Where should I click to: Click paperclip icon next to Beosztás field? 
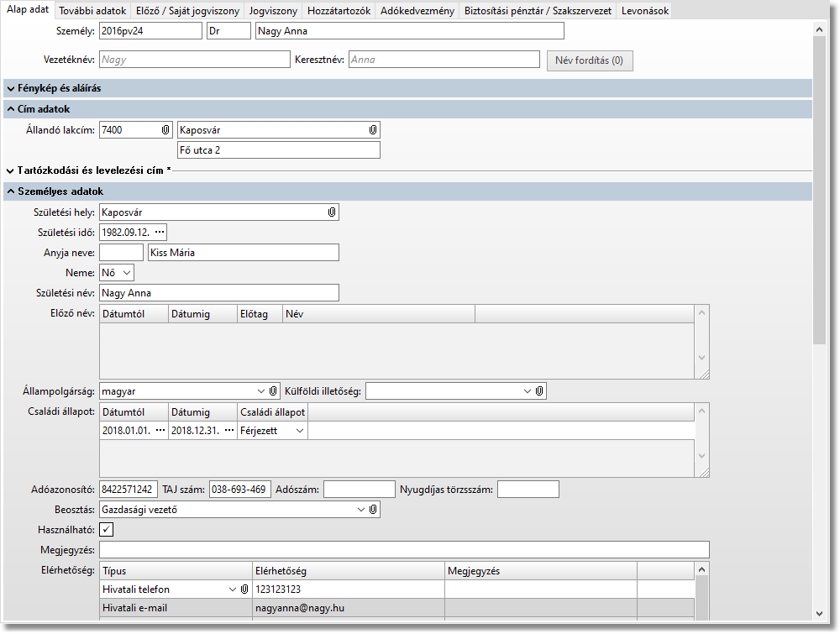pos(373,509)
